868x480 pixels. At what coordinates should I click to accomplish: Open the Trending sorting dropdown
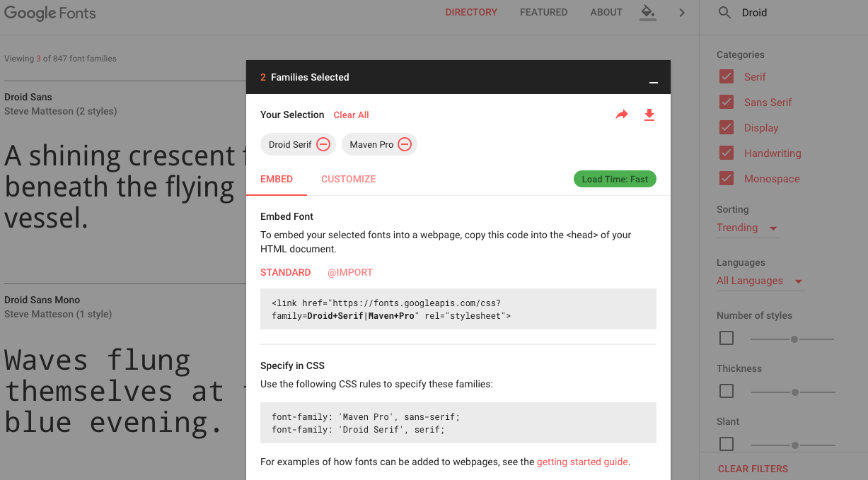[x=747, y=228]
